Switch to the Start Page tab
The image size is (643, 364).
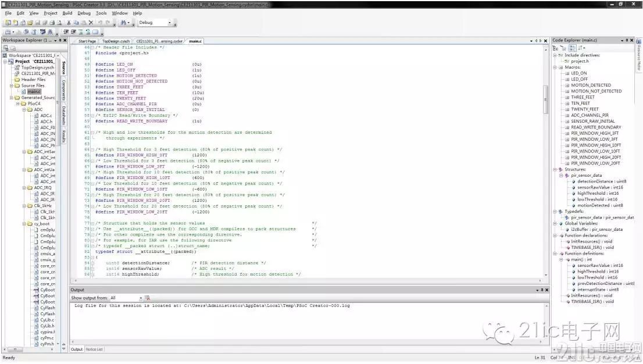pos(87,41)
